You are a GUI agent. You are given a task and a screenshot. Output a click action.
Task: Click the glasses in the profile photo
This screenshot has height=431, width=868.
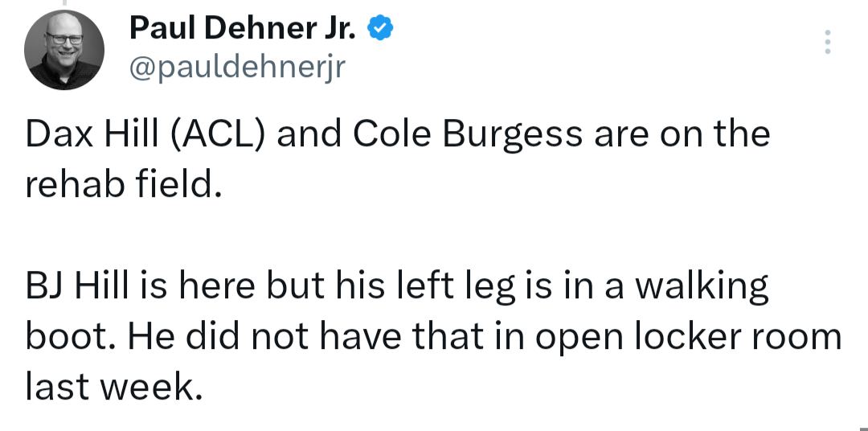click(65, 39)
